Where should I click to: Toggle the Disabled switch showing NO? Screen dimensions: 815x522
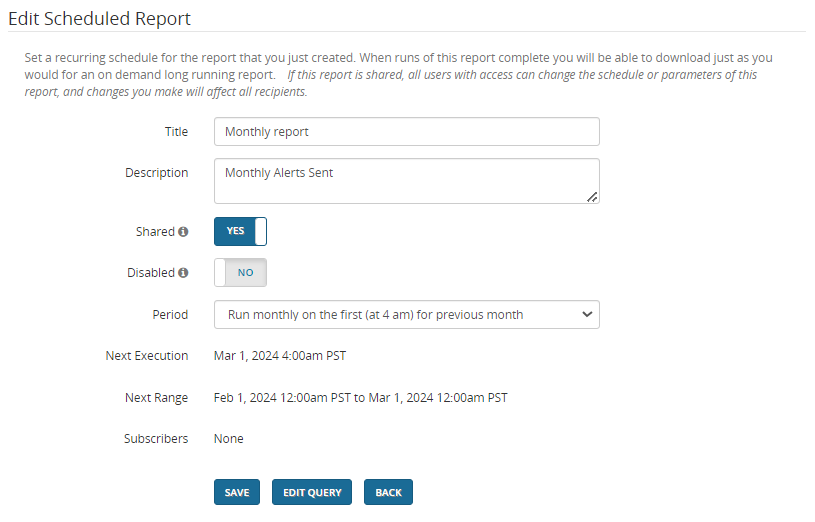(x=240, y=272)
